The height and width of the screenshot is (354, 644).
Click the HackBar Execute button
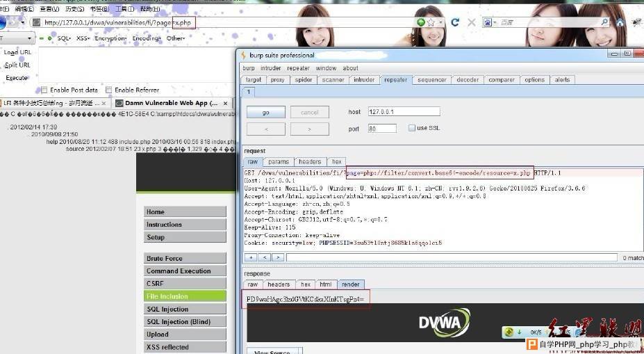click(17, 78)
